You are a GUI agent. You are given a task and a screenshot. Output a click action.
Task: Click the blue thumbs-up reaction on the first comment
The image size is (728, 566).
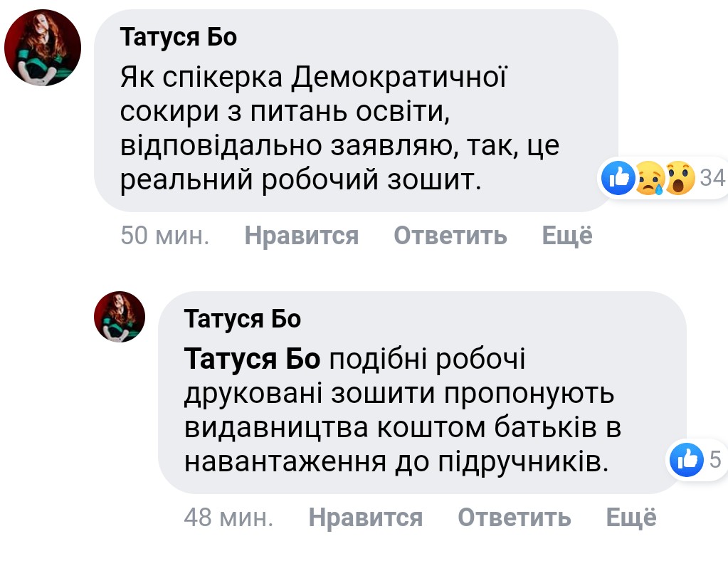click(618, 178)
